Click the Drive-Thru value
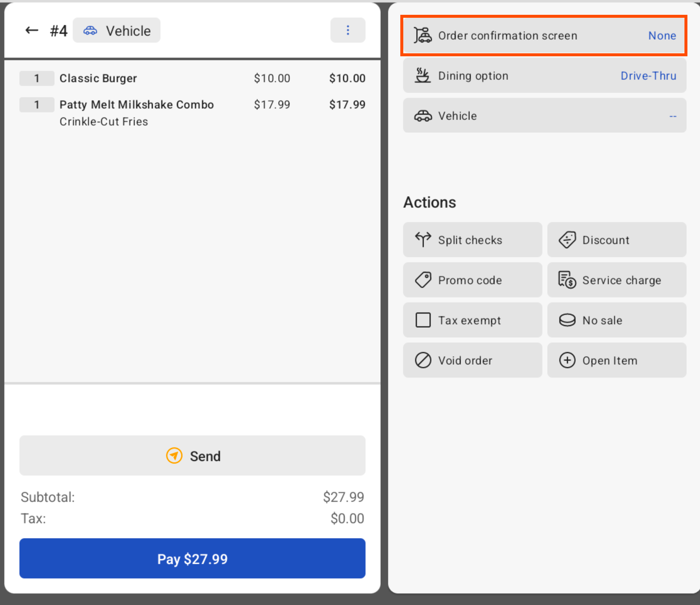Viewport: 700px width, 605px height. click(x=648, y=76)
